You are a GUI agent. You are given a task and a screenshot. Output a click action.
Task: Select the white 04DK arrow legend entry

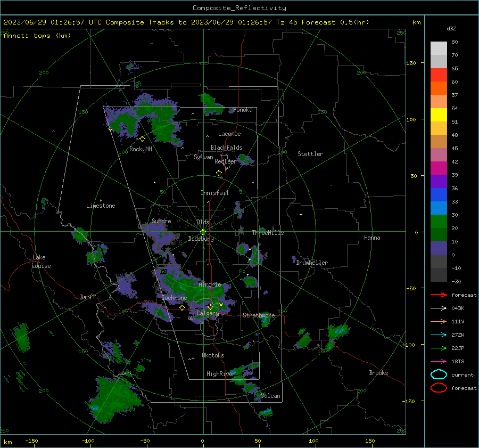(439, 308)
